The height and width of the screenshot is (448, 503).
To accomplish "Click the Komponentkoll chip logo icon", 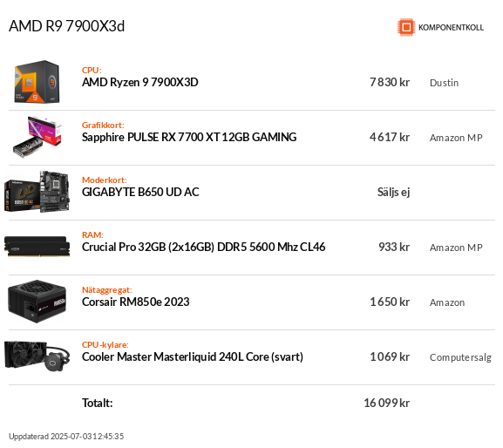I will (x=406, y=27).
